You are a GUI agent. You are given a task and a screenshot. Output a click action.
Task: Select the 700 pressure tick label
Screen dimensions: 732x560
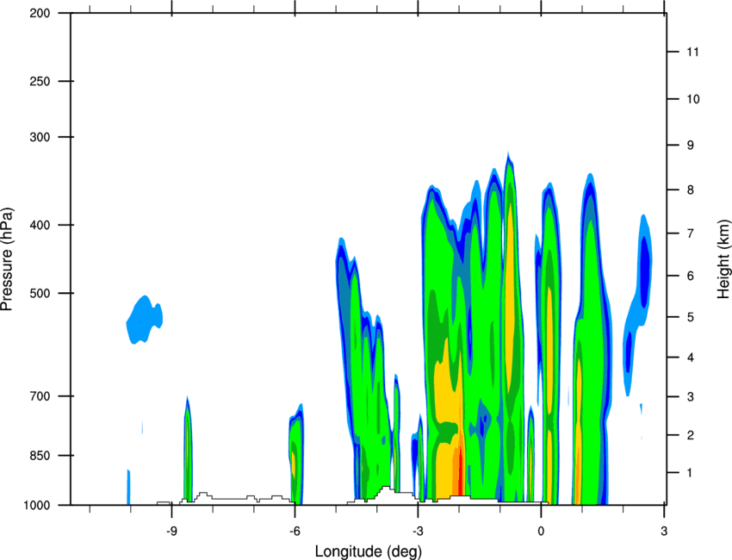click(40, 396)
